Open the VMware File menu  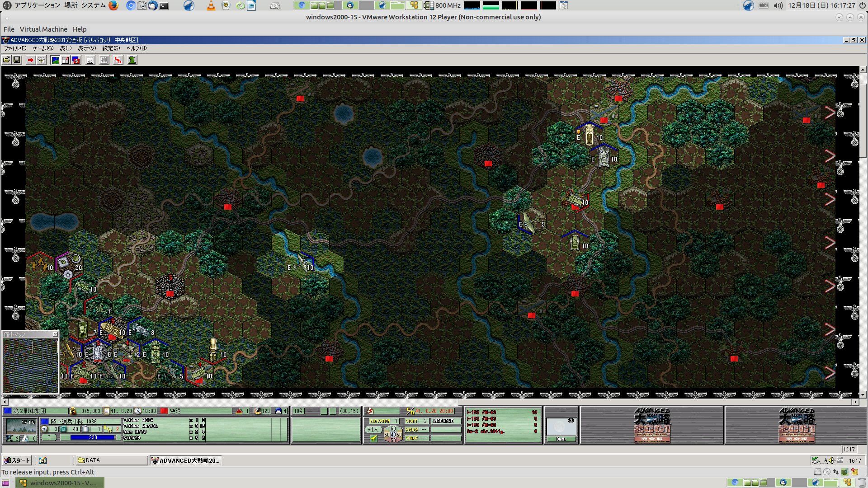point(9,29)
